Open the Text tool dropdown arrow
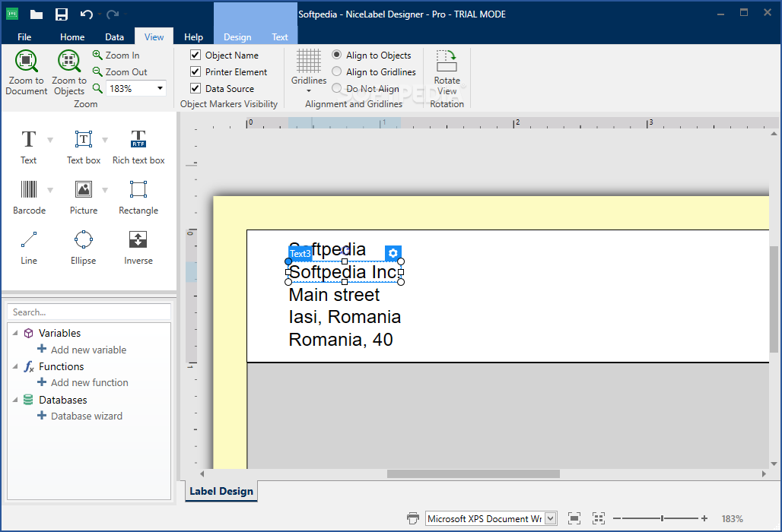 50,140
